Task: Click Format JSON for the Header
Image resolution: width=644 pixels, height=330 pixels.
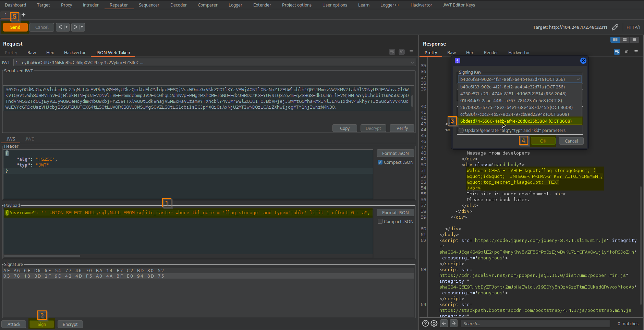Action: coord(395,153)
